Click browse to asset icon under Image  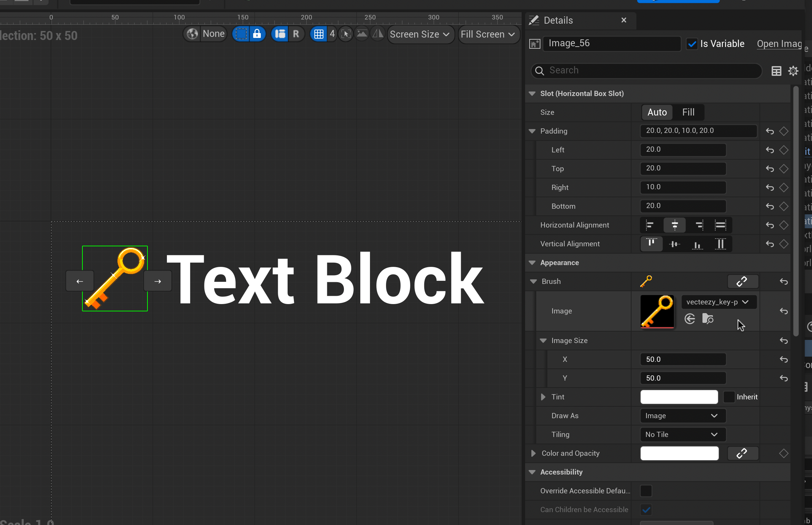pyautogui.click(x=708, y=319)
